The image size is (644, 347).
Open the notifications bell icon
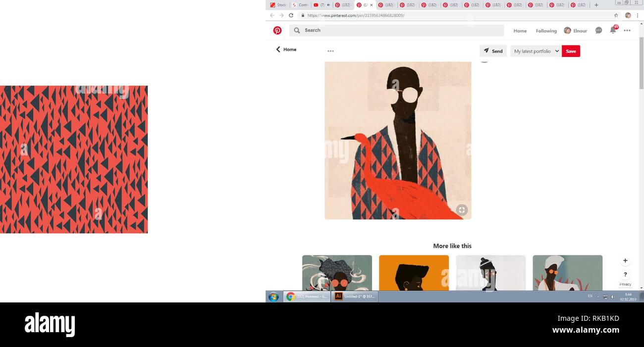tap(613, 30)
